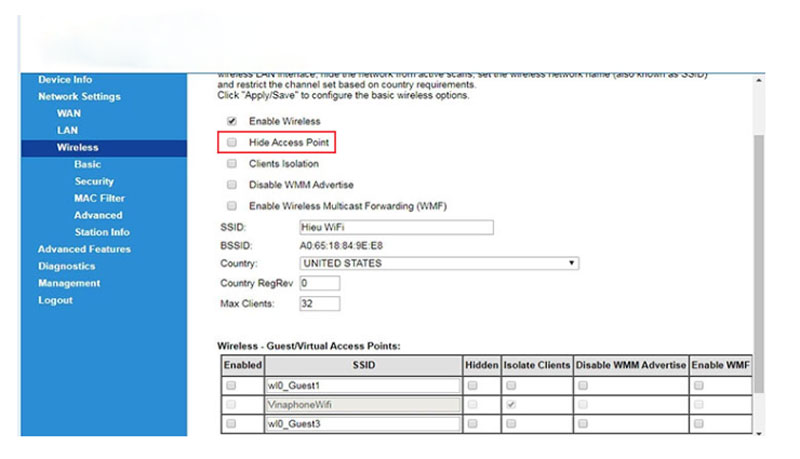Click the Hidden column header
This screenshot has height=459, width=800.
coord(481,365)
